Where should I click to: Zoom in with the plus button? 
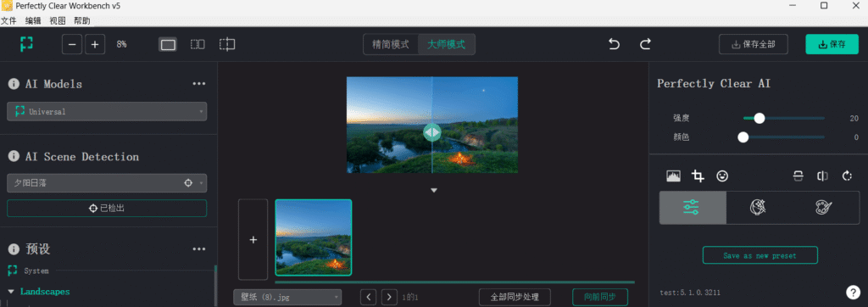pos(95,44)
